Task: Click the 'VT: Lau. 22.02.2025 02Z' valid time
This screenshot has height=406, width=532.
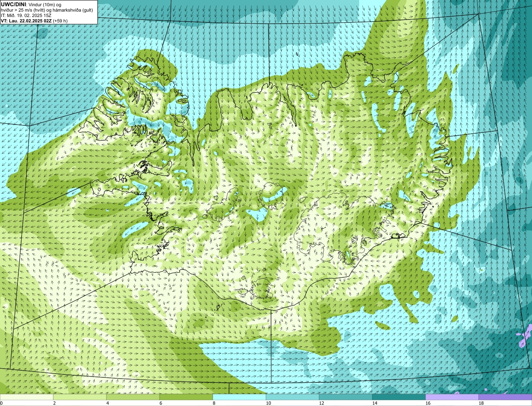Action: 26,21
